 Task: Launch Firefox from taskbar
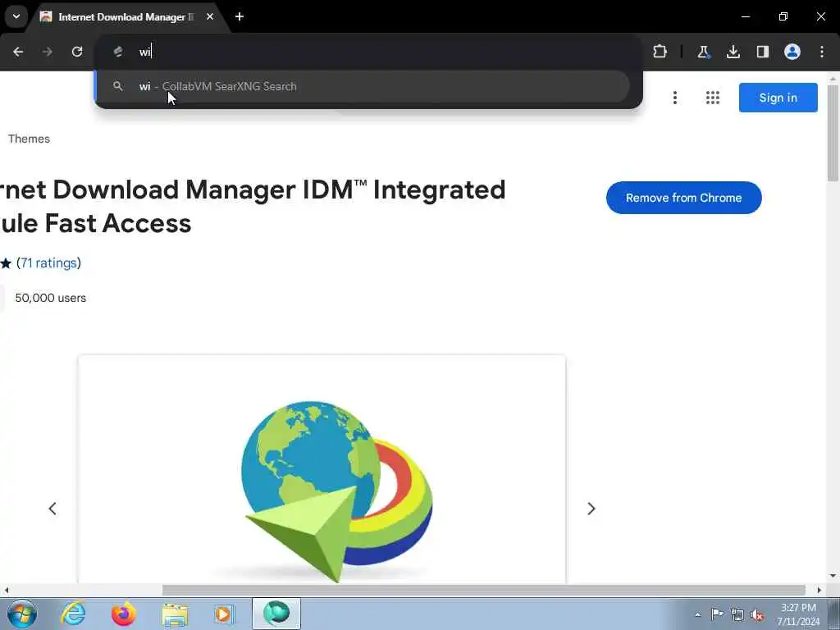pos(124,614)
